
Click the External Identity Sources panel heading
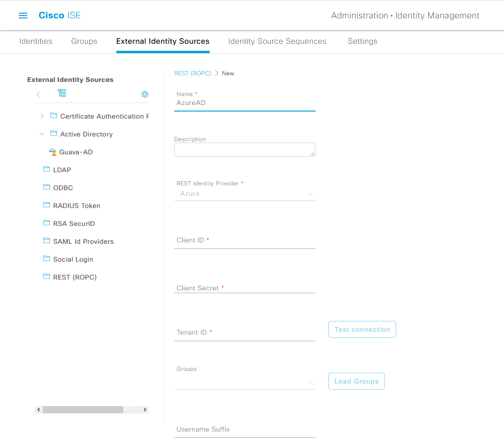point(70,80)
